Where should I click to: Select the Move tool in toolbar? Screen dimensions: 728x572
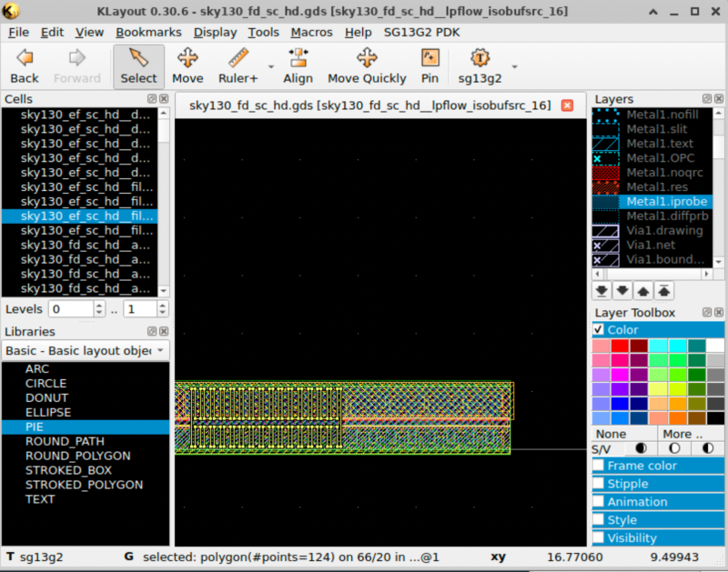[187, 65]
